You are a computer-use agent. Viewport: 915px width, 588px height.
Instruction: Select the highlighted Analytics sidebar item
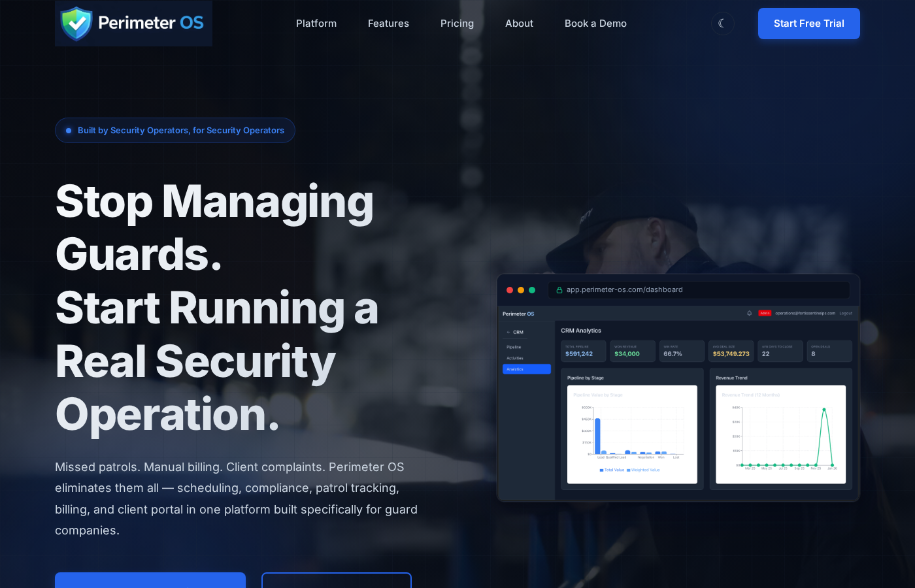[527, 369]
